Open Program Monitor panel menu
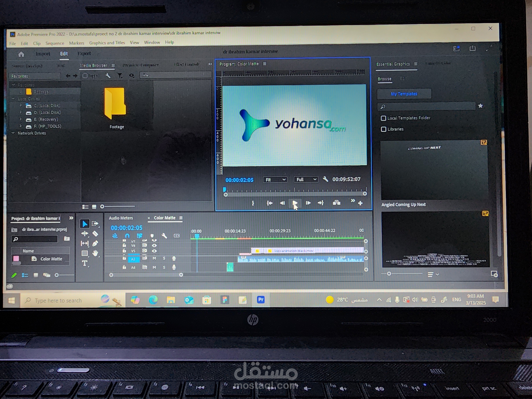Image resolution: width=532 pixels, height=399 pixels. point(265,64)
